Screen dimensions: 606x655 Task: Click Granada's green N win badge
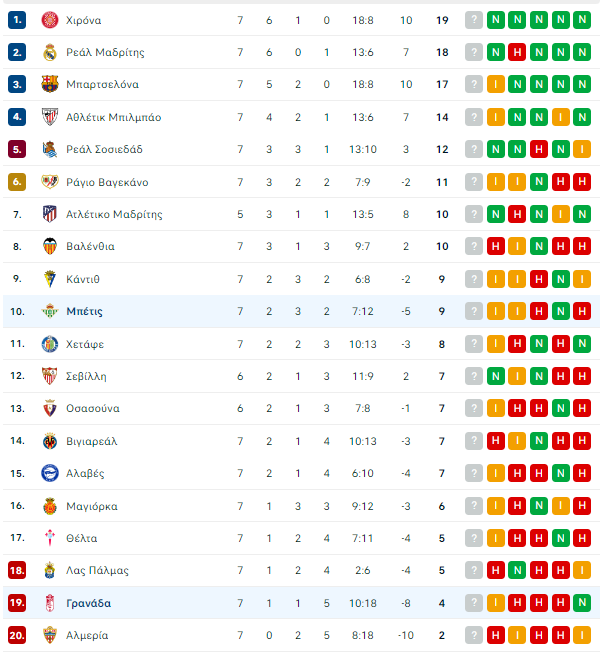coord(582,603)
